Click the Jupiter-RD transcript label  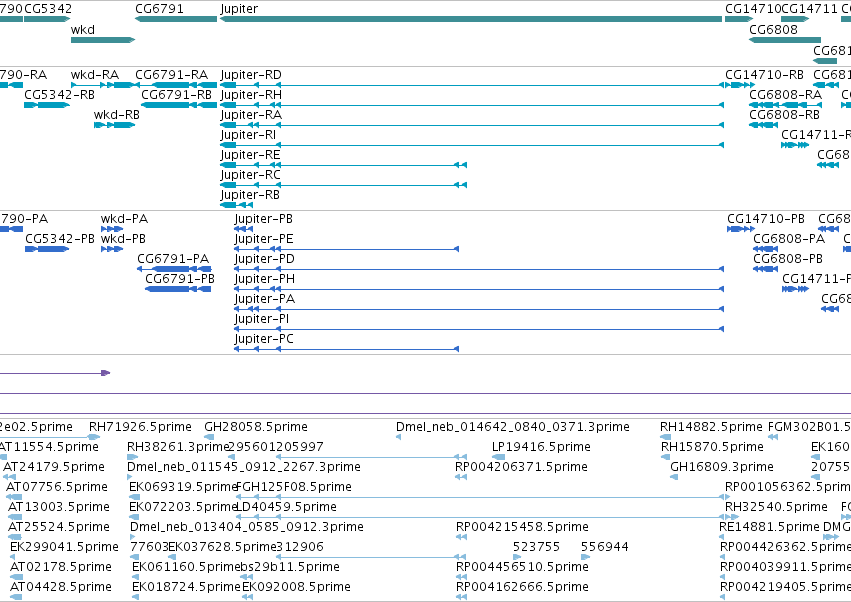coord(251,75)
